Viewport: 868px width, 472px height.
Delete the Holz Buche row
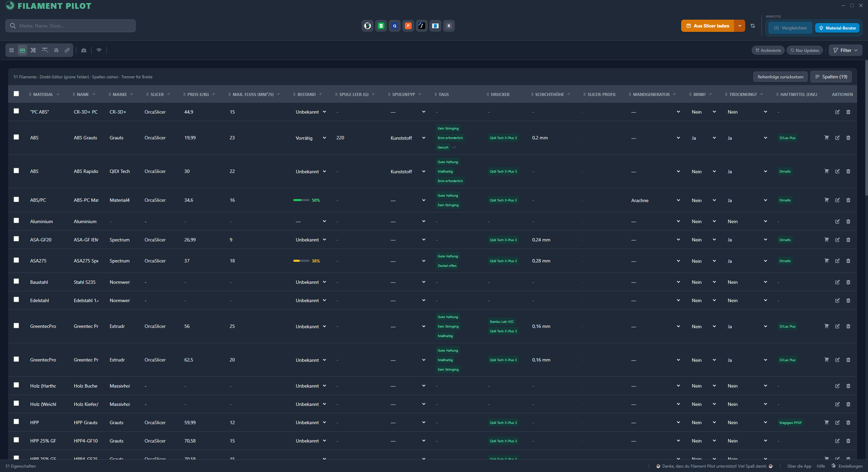[848, 386]
